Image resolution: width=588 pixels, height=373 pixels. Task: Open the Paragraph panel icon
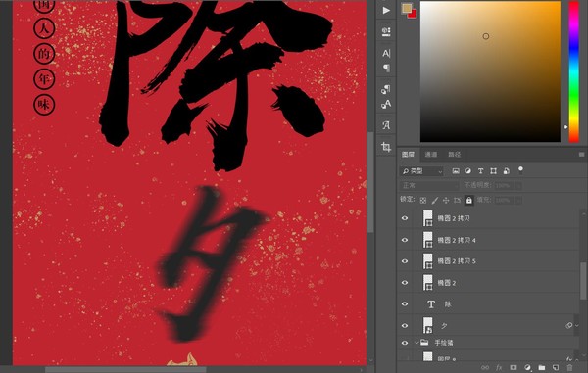tap(386, 68)
